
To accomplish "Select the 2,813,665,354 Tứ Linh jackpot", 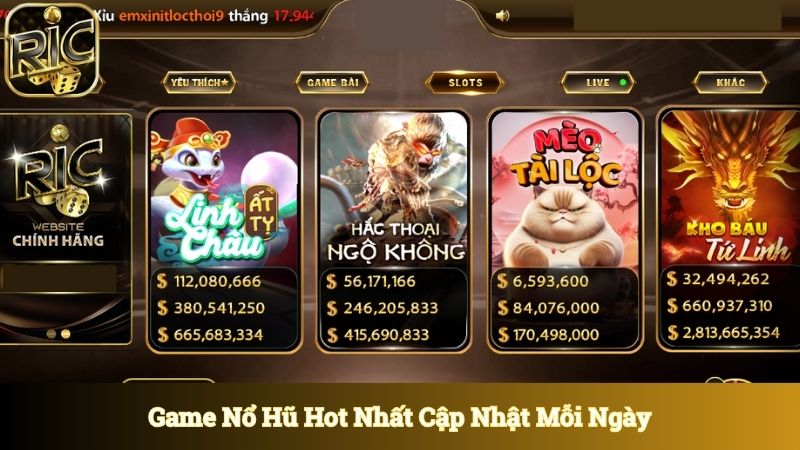I will point(724,333).
